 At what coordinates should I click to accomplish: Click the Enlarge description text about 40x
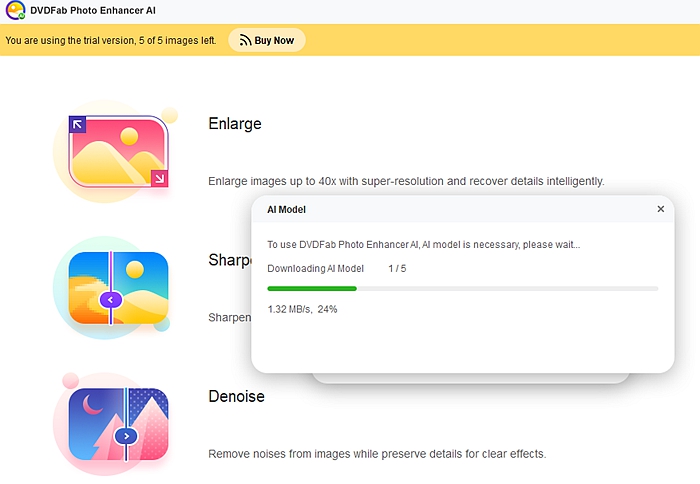406,181
